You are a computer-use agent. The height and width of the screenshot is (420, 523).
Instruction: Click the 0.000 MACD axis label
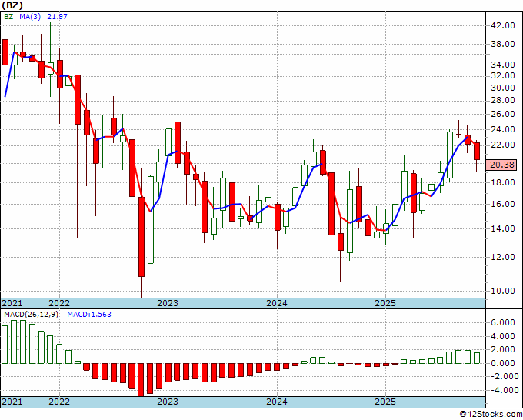click(x=503, y=363)
